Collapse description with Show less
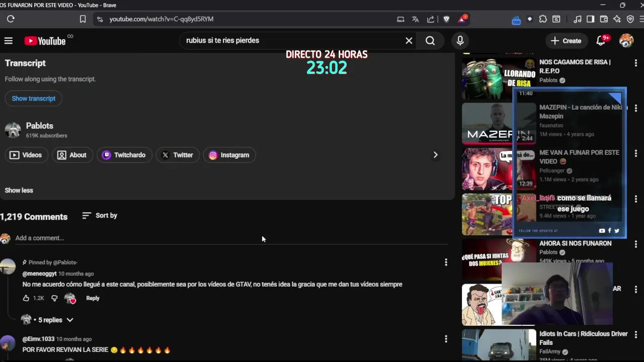The image size is (644, 362). coord(19,191)
